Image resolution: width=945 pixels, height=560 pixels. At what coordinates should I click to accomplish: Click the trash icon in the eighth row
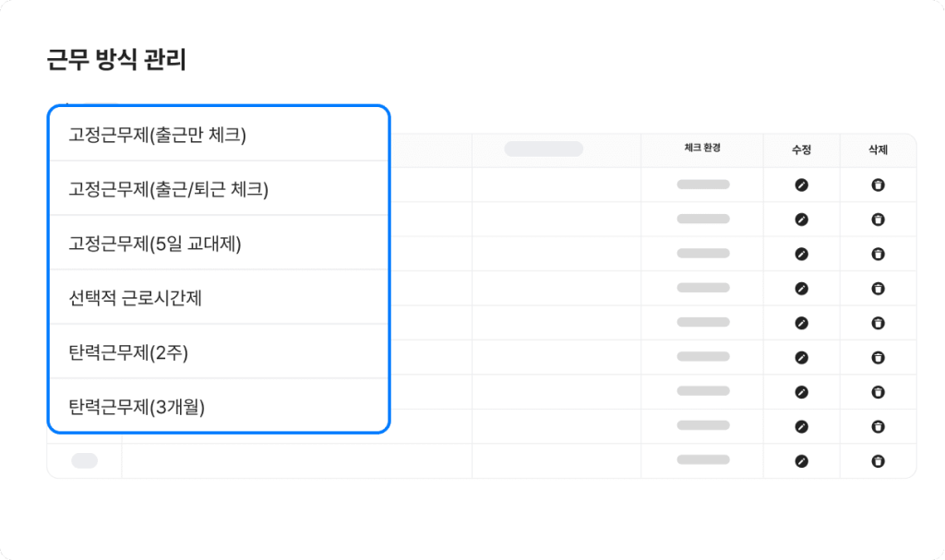click(878, 425)
